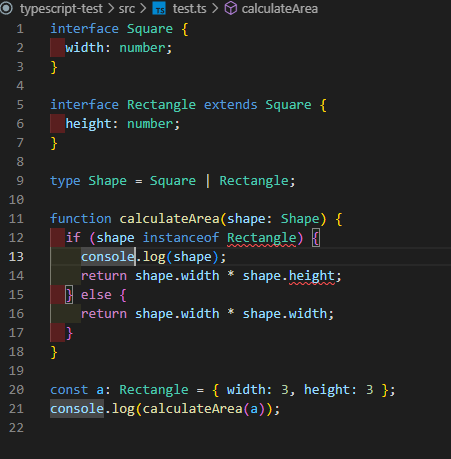Open the typescript-test breadcrumb folder
The image size is (451, 459).
pos(61,9)
